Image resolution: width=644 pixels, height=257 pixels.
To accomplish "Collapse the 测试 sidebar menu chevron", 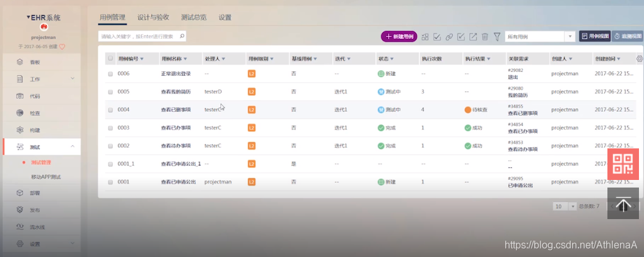I will [73, 146].
